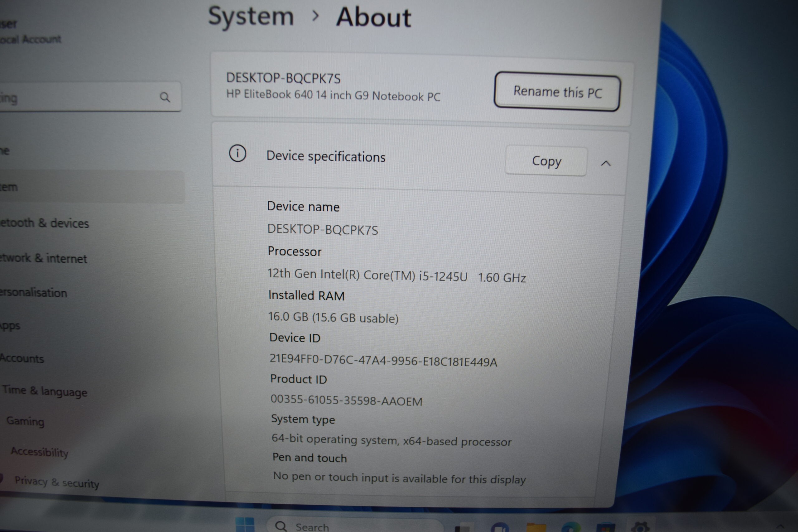Image resolution: width=798 pixels, height=532 pixels.
Task: Open Network & internet settings
Action: tap(43, 258)
